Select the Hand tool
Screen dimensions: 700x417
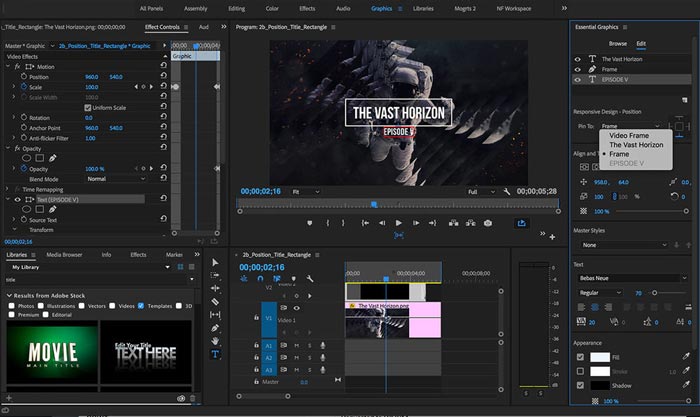(215, 341)
